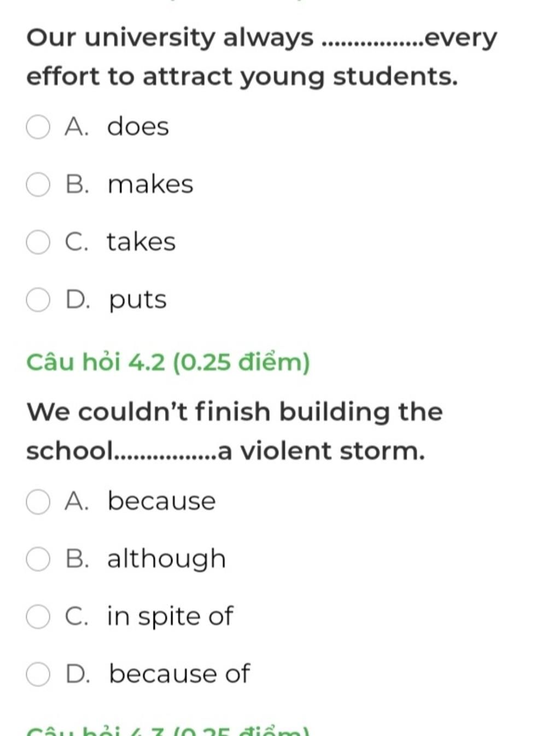Screen dimensions: 560x736
Task: Click the answer text 'because'
Action: tap(162, 501)
